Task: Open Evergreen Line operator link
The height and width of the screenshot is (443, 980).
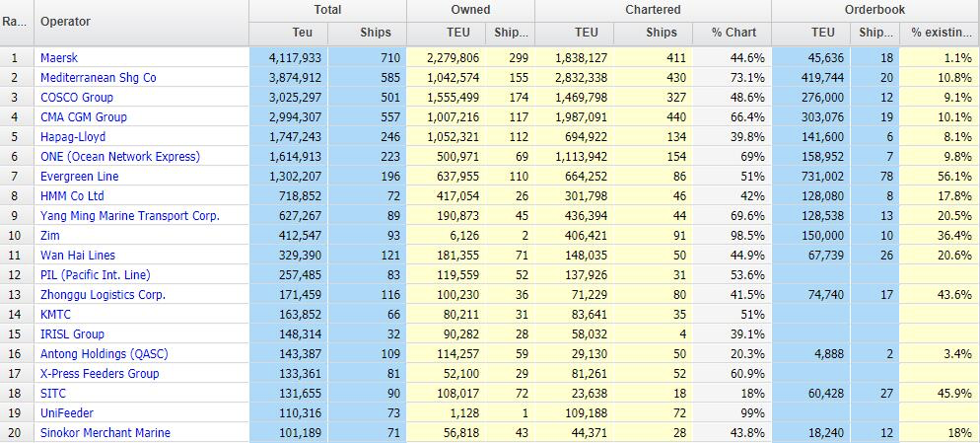Action: 79,177
